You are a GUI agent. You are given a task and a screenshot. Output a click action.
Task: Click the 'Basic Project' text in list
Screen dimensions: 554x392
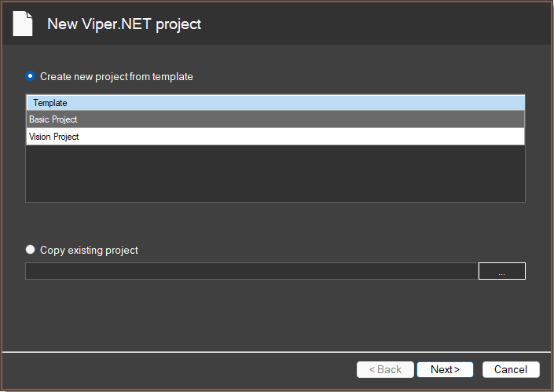(x=53, y=119)
